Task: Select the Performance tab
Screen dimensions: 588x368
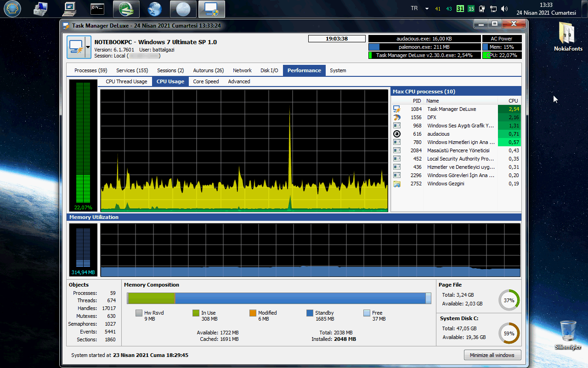Action: (304, 70)
